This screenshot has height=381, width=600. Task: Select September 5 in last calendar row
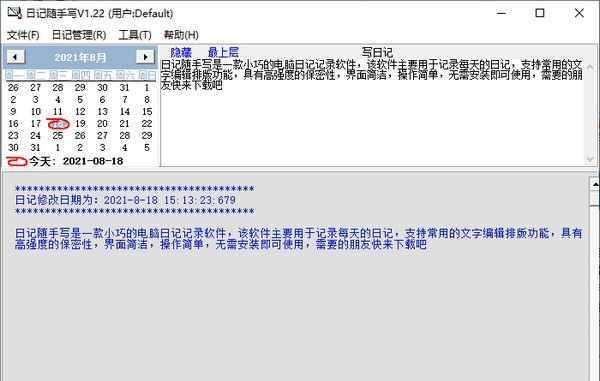pyautogui.click(x=147, y=148)
